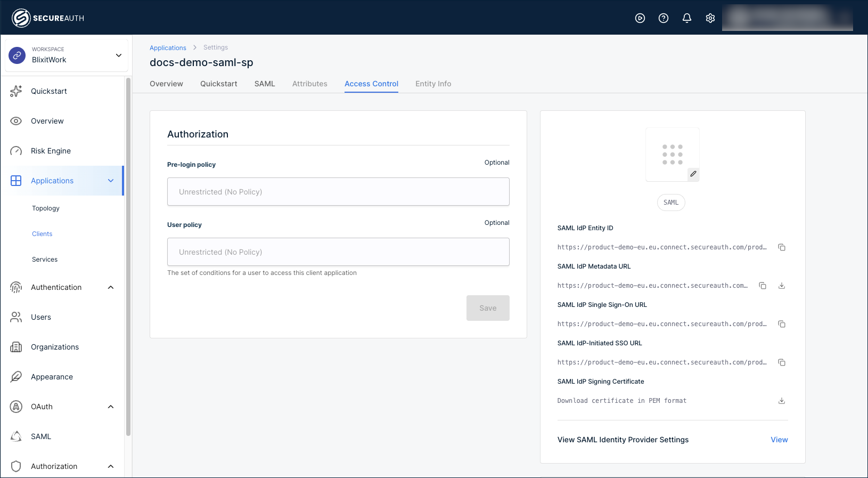Select the Access Control tab
The width and height of the screenshot is (868, 478).
371,84
